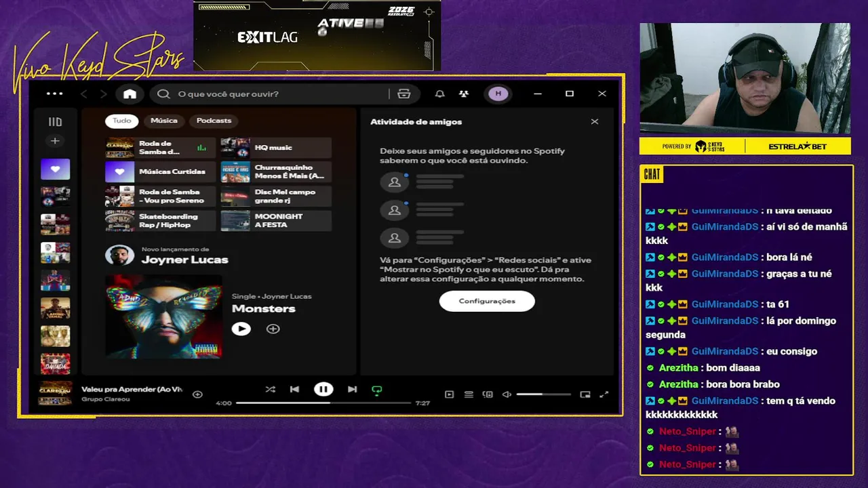The image size is (868, 488).
Task: Open Liked Songs in the sidebar
Action: 55,169
